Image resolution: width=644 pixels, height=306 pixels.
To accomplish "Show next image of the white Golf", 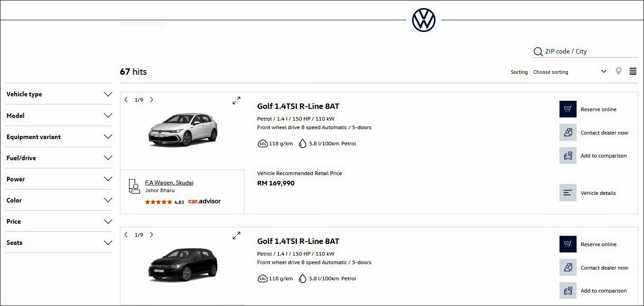I will point(151,100).
